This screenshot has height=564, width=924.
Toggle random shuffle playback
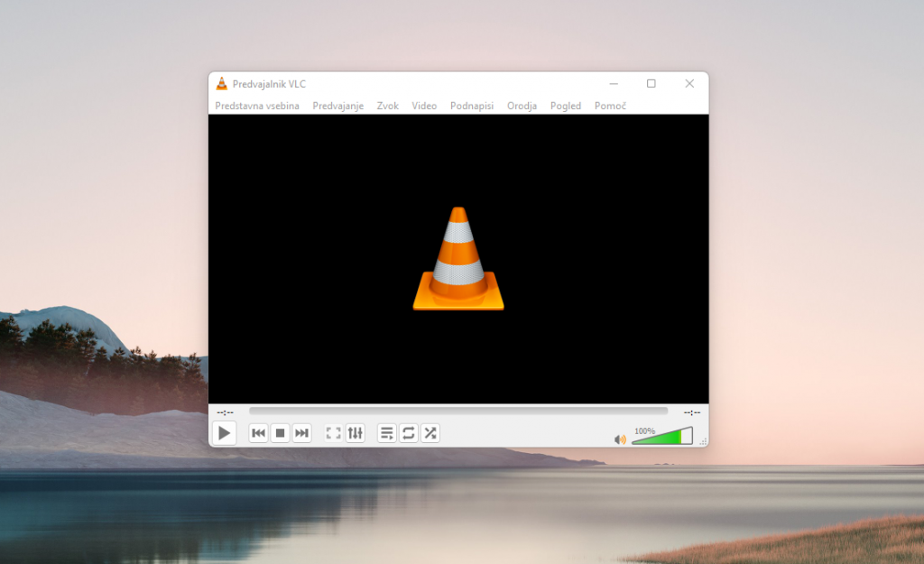pyautogui.click(x=430, y=433)
